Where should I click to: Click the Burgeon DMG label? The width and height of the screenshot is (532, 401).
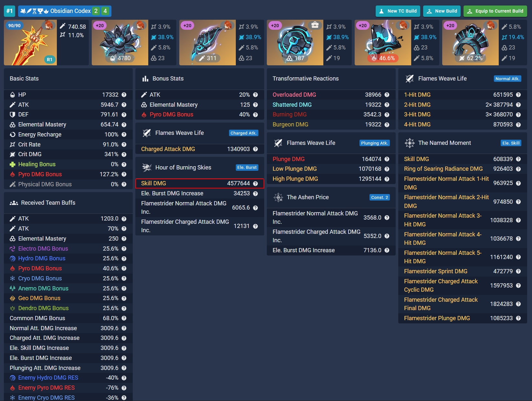pyautogui.click(x=290, y=125)
